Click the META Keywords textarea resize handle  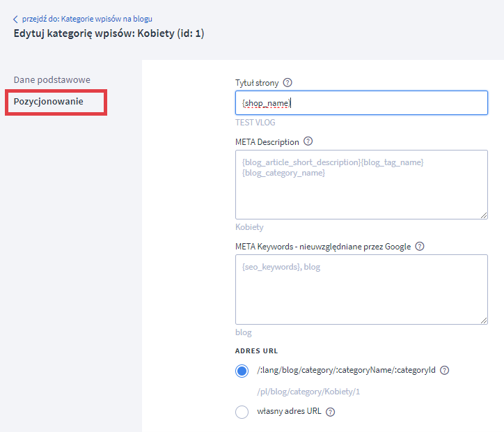[484, 320]
